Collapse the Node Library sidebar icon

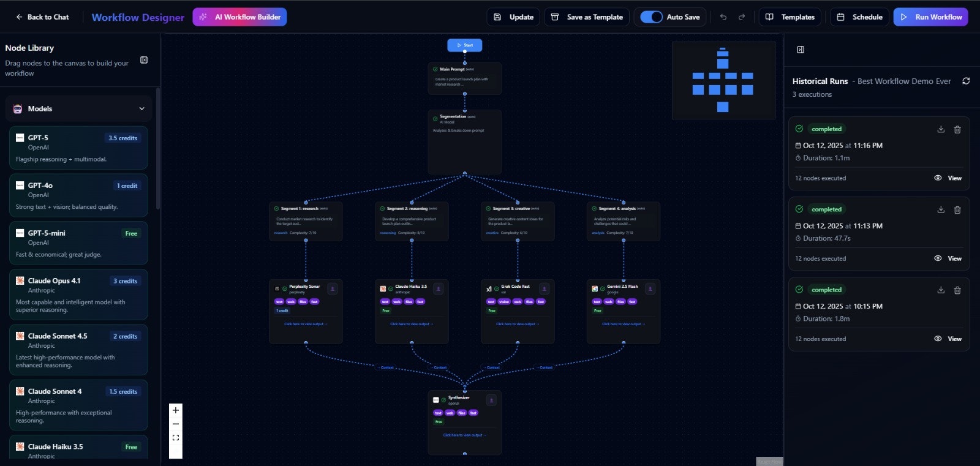[144, 60]
